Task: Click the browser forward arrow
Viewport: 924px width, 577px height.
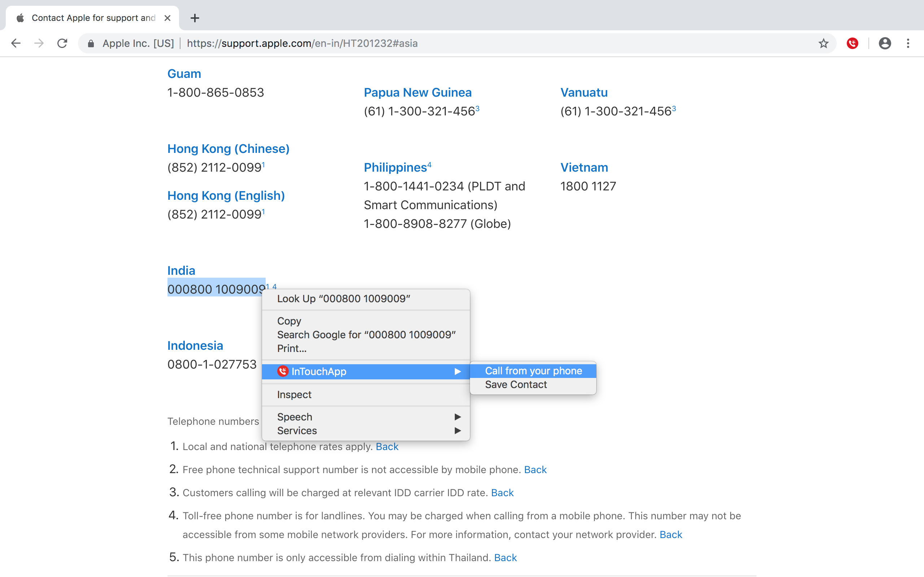Action: pyautogui.click(x=39, y=43)
